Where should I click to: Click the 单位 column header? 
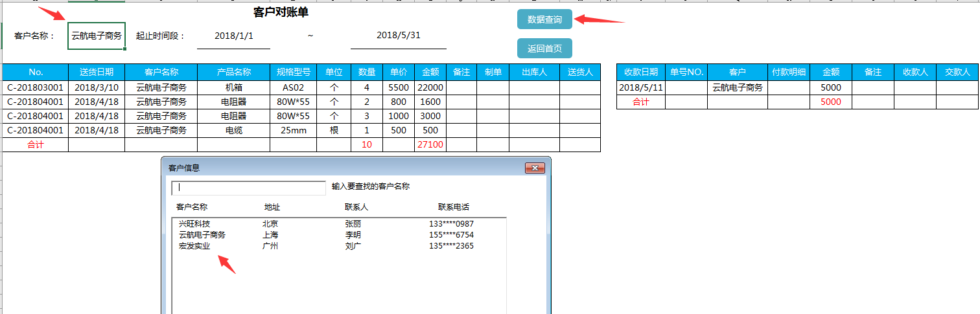pos(334,72)
